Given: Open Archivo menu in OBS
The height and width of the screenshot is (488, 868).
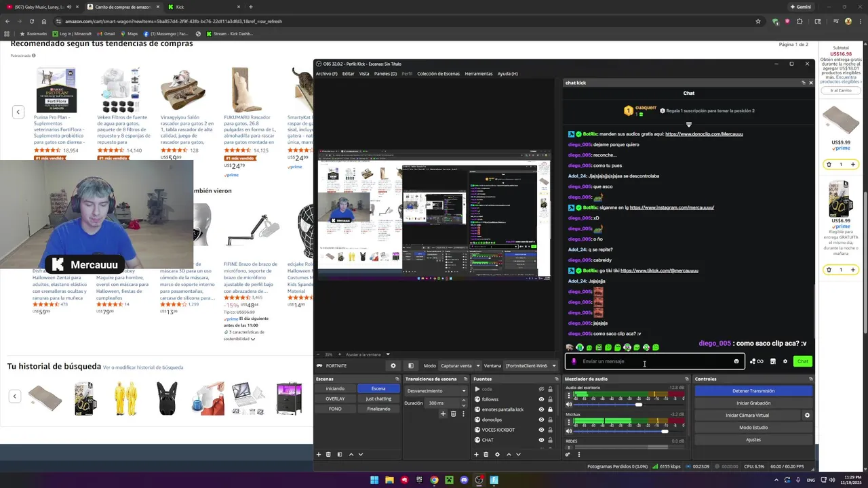Looking at the screenshot, I should coord(326,73).
